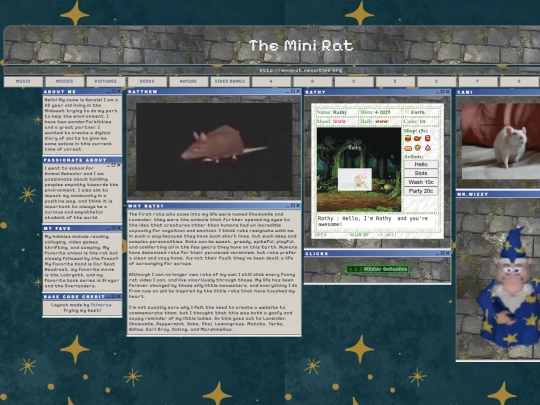Maximize the Passionate About window
The height and width of the screenshot is (405, 540).
(x=113, y=165)
